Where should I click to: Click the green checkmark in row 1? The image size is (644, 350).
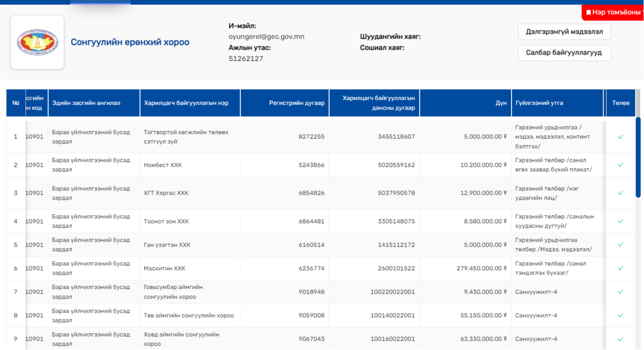(620, 137)
